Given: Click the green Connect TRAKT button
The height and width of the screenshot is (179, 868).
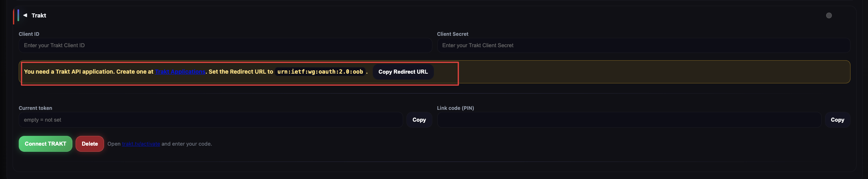Looking at the screenshot, I should pyautogui.click(x=46, y=144).
